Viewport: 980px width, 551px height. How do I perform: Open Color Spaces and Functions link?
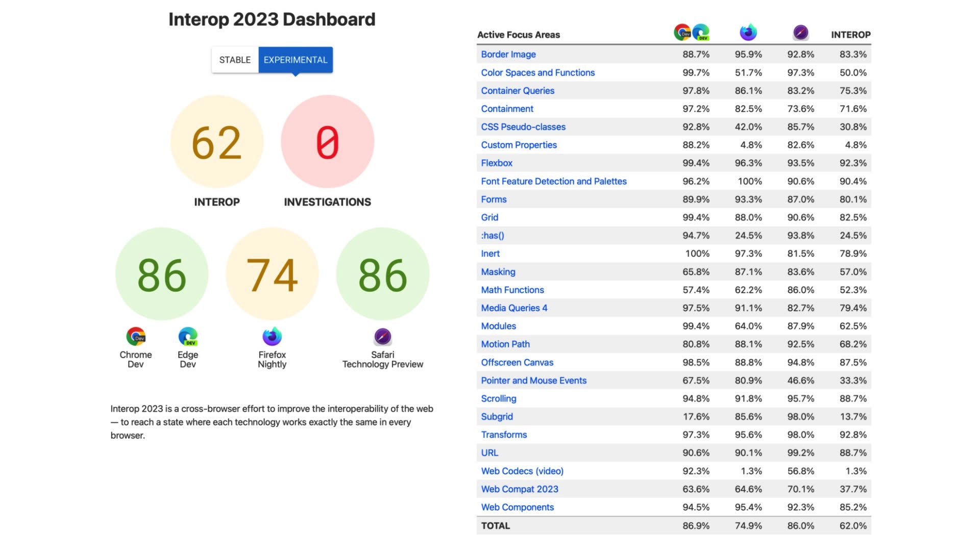[537, 72]
